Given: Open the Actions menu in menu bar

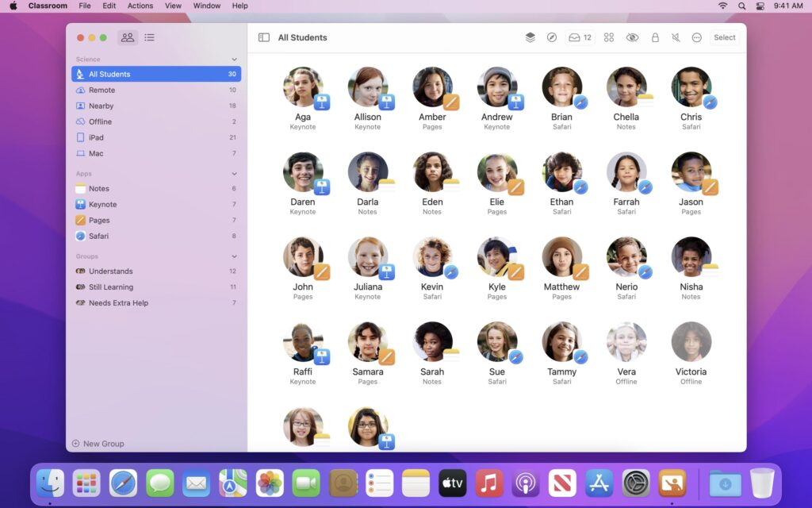Looking at the screenshot, I should 140,6.
